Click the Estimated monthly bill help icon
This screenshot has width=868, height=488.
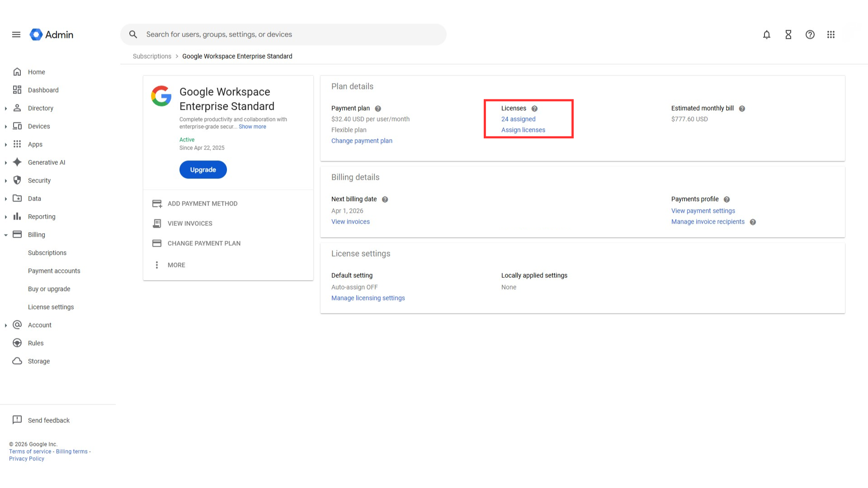[x=742, y=108]
